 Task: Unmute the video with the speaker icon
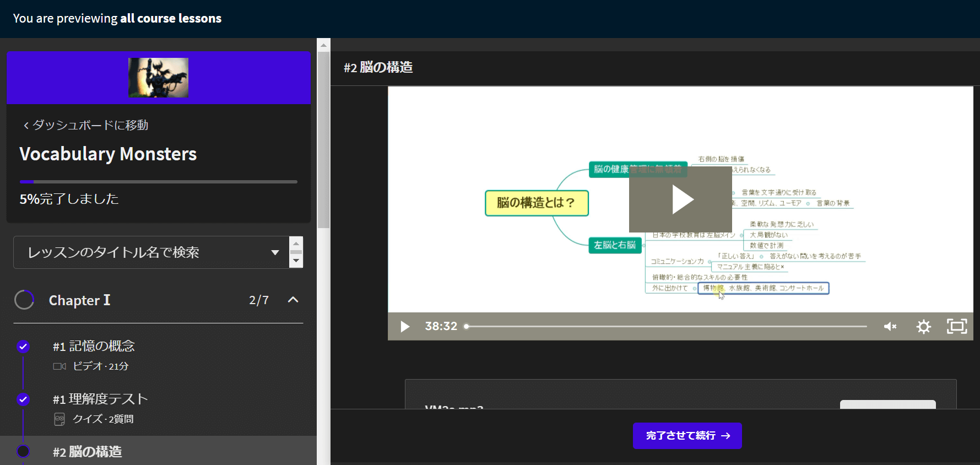pos(890,327)
